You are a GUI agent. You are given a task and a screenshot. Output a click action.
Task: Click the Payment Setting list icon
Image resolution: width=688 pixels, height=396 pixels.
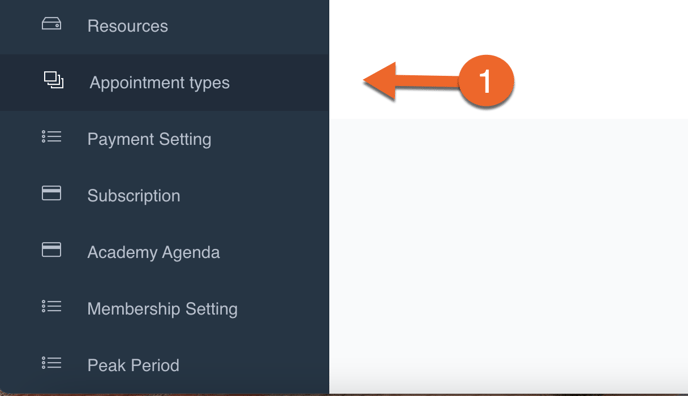click(x=51, y=136)
